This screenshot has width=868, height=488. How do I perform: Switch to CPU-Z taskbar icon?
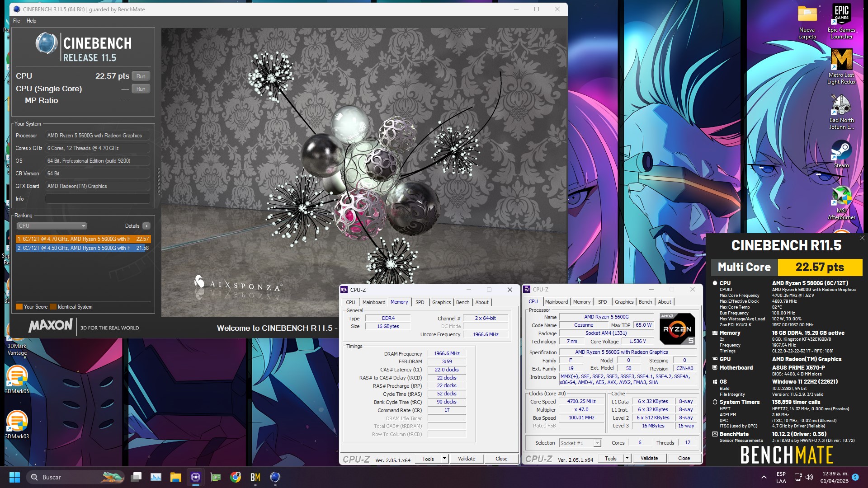click(x=196, y=477)
